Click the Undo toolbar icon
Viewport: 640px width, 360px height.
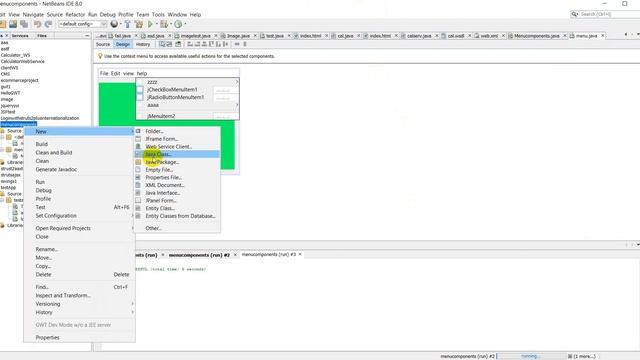(x=38, y=24)
